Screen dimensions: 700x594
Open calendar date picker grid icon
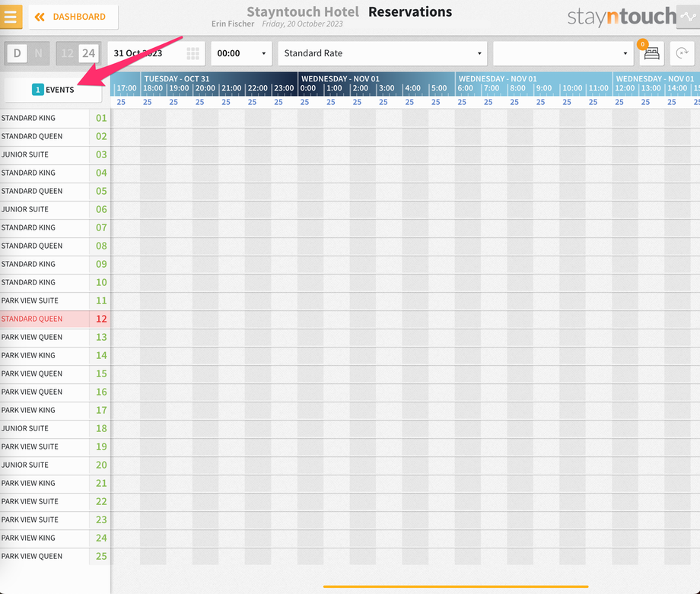point(192,53)
